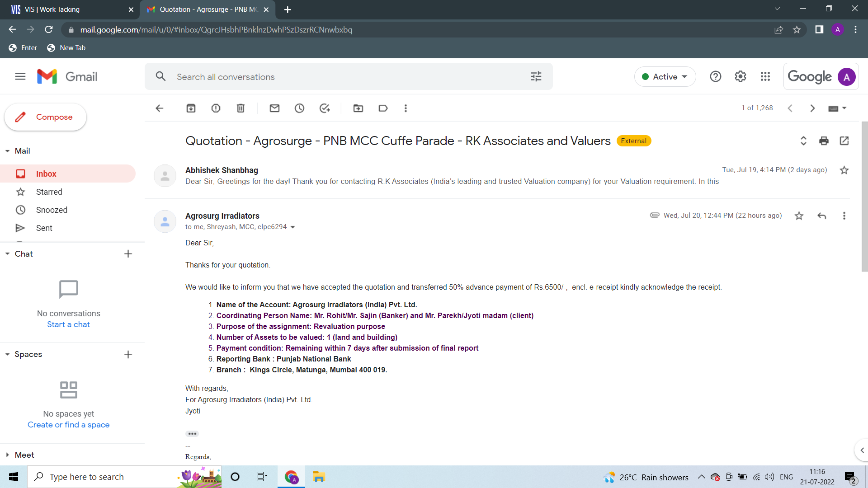The height and width of the screenshot is (488, 868).
Task: Toggle the browser side panel
Action: point(819,30)
